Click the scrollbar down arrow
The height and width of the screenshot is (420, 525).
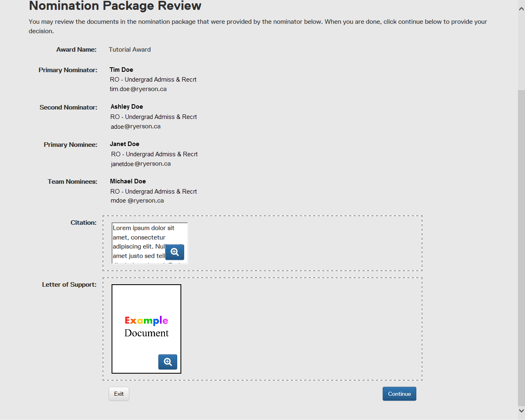[521, 411]
